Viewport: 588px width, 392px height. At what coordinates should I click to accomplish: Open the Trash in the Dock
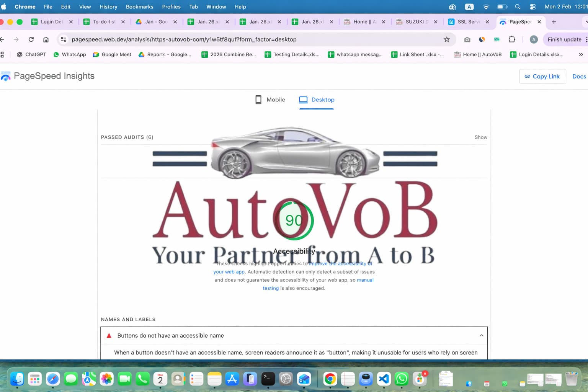tap(571, 379)
